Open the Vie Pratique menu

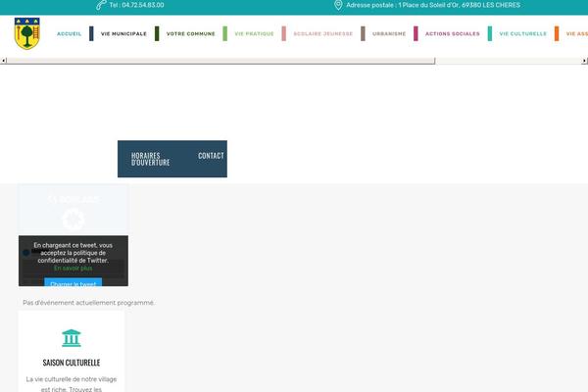(254, 33)
